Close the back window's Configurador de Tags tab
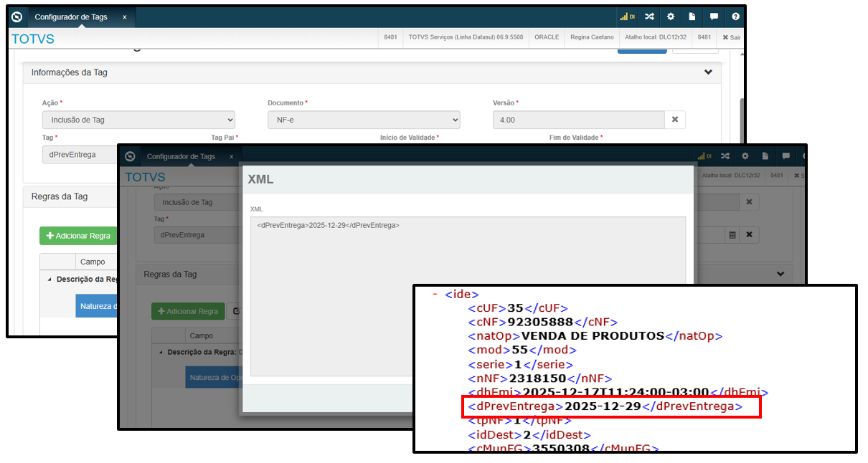The width and height of the screenshot is (868, 463). (124, 16)
